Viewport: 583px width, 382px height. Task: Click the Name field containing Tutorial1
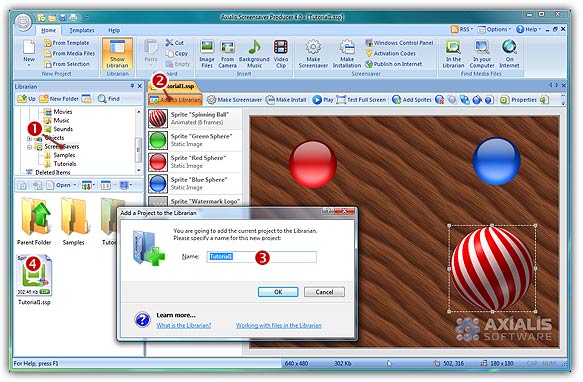click(x=261, y=257)
